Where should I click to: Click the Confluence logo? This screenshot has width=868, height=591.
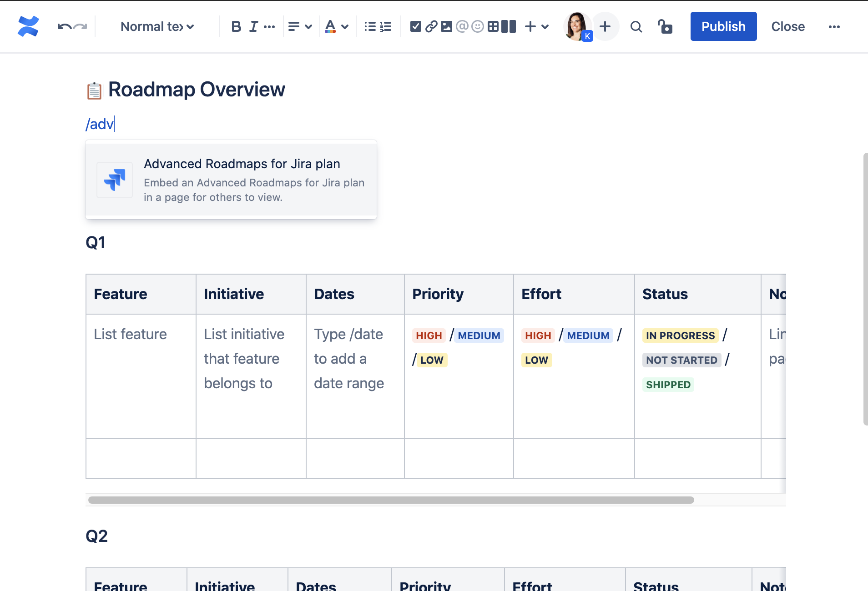point(28,26)
